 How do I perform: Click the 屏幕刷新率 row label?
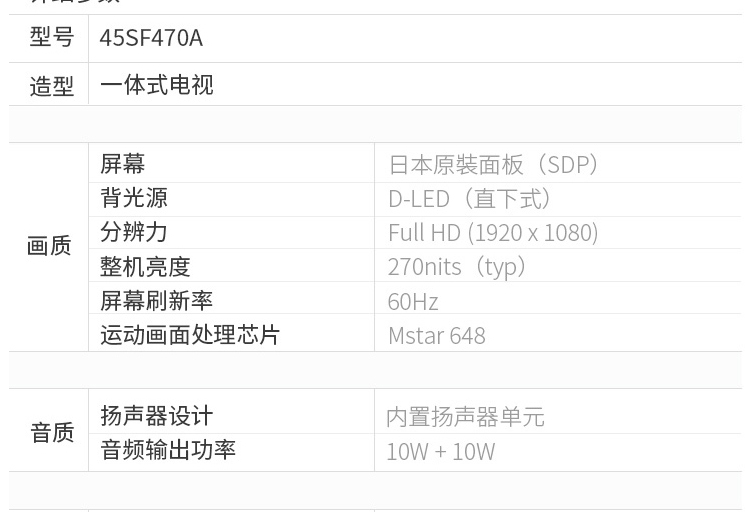156,301
